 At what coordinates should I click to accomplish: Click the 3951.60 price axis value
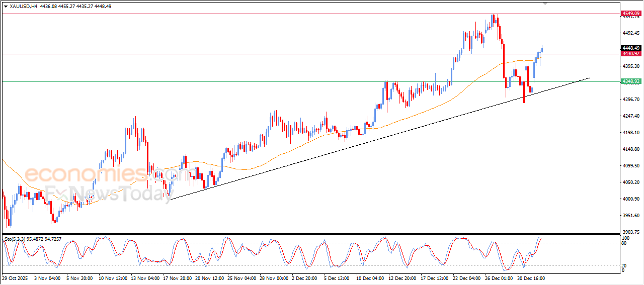tap(630, 216)
